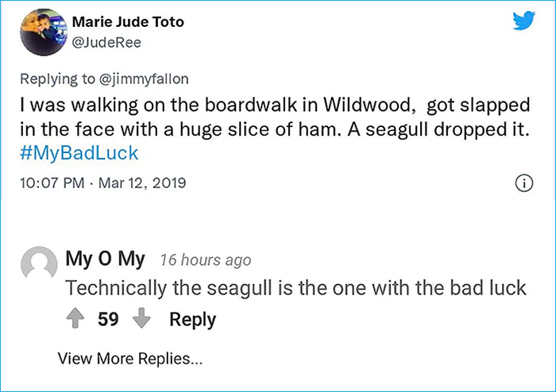
Task: Click the "16 hours ago" comment timestamp
Action: (x=205, y=260)
